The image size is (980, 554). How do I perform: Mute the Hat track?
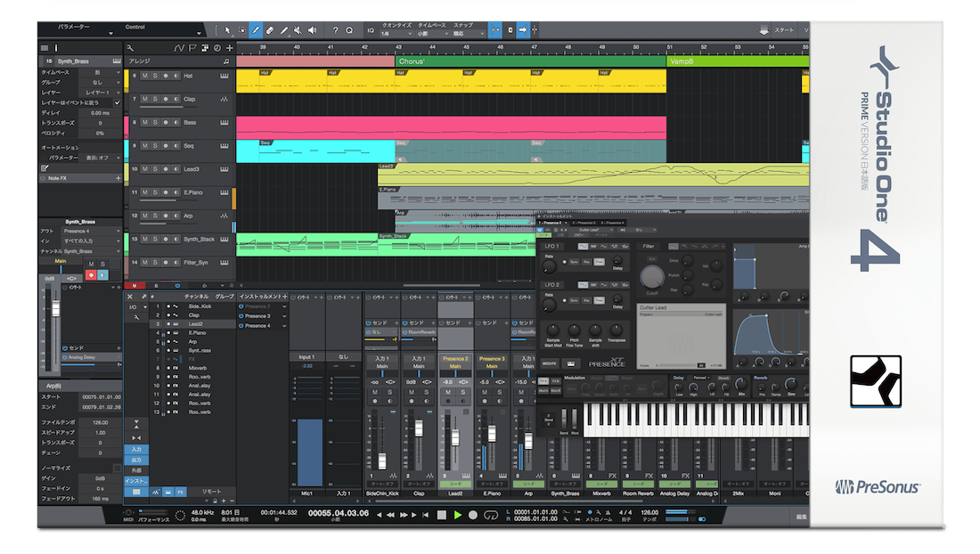[x=145, y=77]
